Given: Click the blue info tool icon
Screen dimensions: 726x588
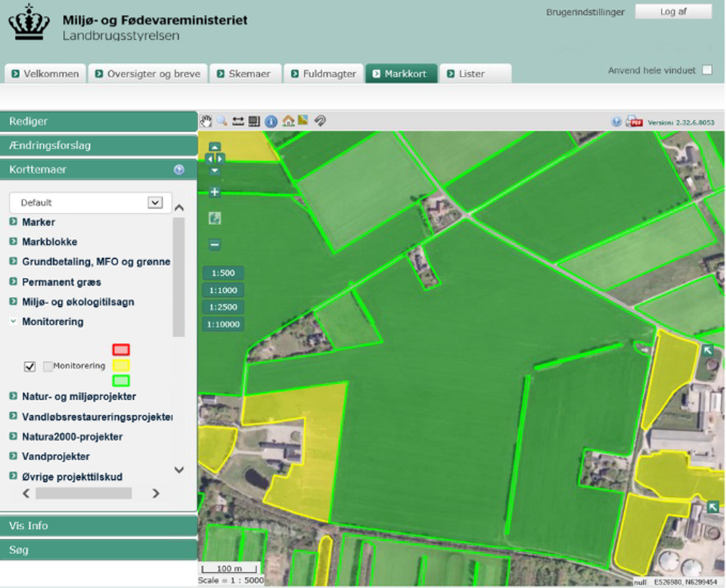Looking at the screenshot, I should tap(271, 121).
